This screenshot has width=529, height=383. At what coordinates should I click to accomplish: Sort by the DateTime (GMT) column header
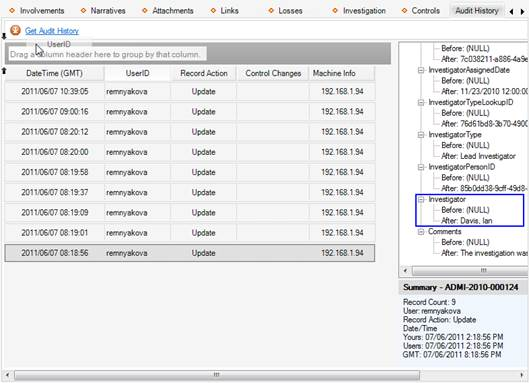tap(54, 73)
